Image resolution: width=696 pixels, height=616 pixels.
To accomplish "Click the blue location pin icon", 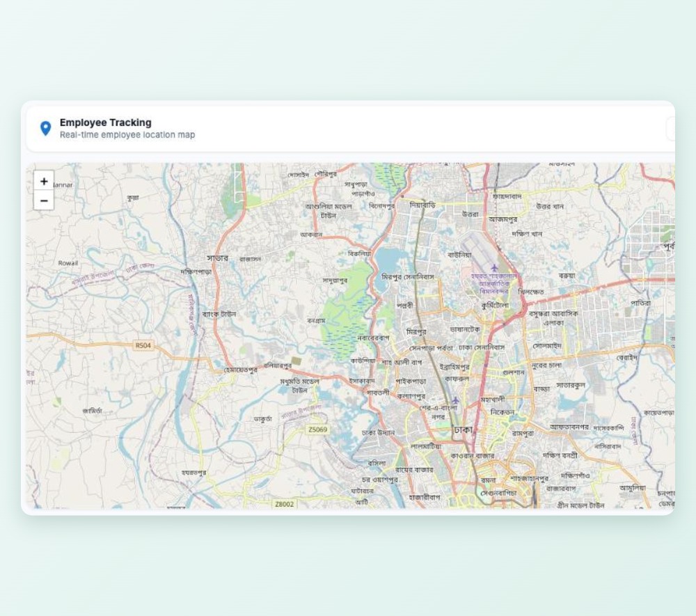I will (45, 128).
